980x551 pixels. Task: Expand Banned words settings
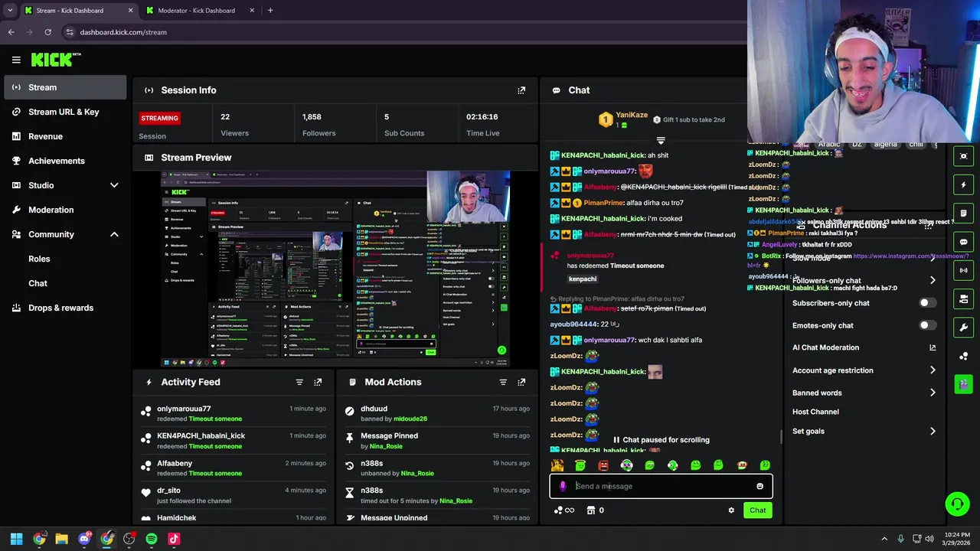pyautogui.click(x=932, y=393)
